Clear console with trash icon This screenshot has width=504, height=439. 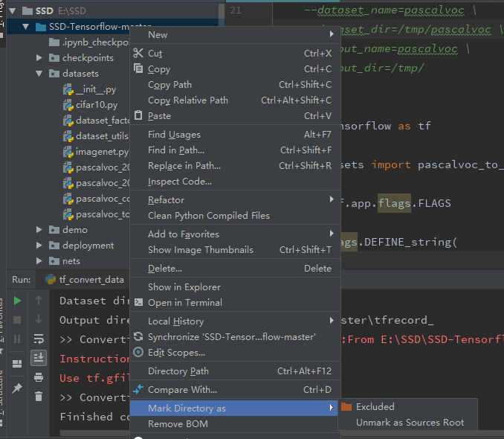click(x=39, y=396)
